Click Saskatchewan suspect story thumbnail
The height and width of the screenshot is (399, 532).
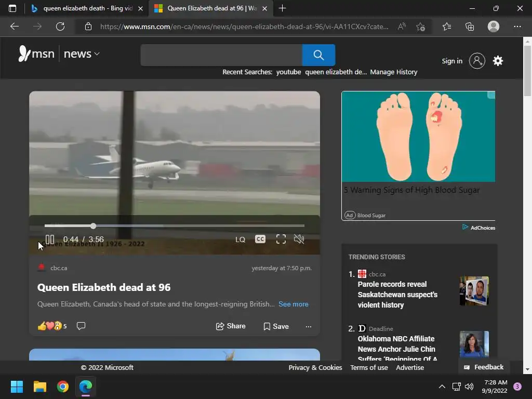(x=474, y=291)
